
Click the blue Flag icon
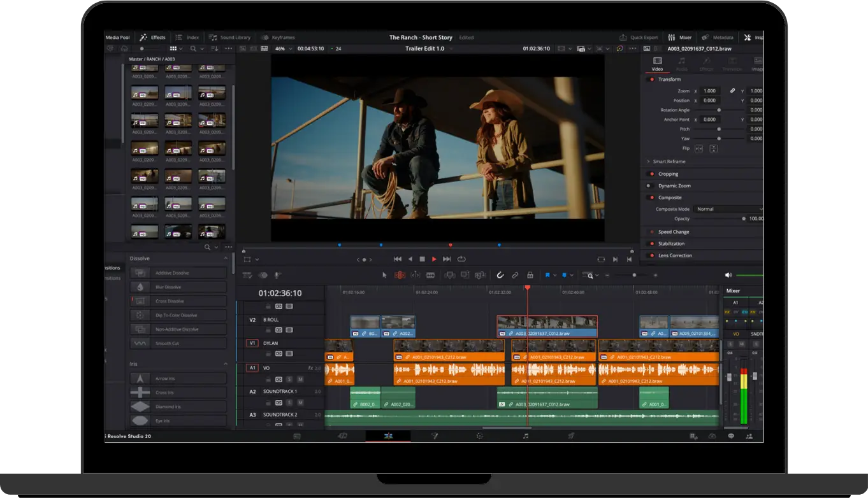click(547, 275)
